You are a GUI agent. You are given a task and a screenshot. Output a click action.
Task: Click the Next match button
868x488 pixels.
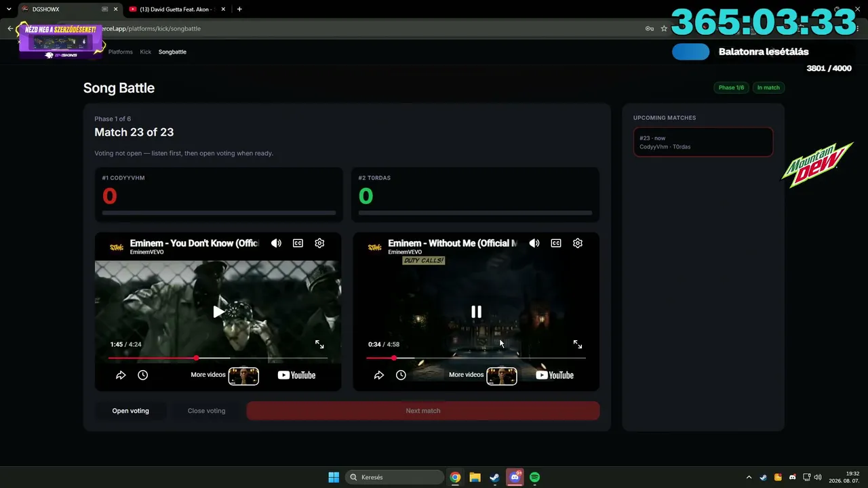(423, 411)
